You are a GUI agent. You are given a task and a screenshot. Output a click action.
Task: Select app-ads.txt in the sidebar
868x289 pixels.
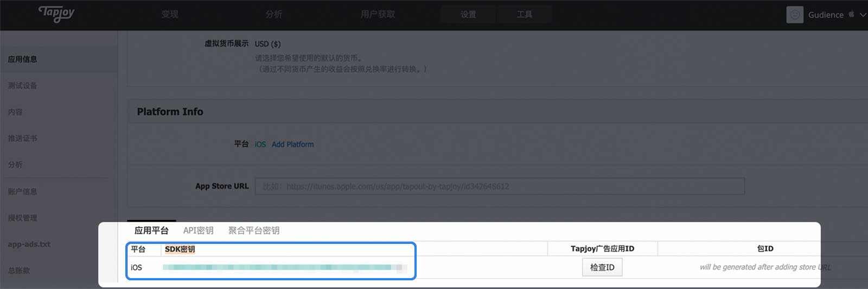pos(29,244)
